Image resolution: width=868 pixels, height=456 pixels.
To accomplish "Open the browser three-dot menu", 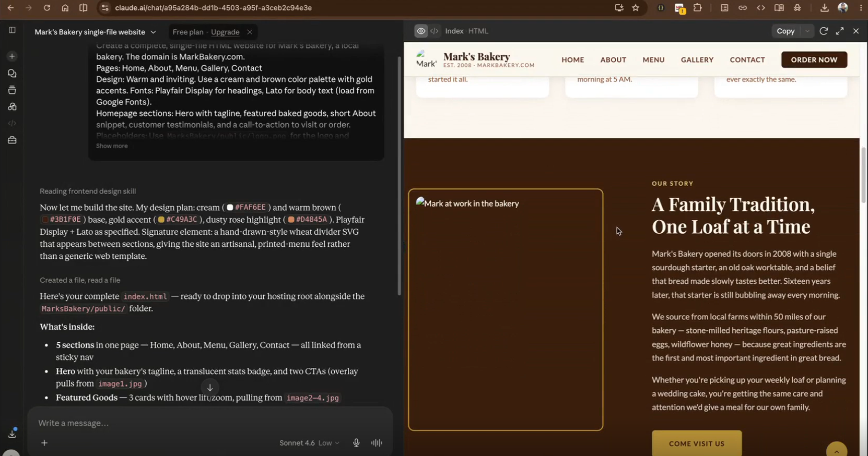I will [x=861, y=8].
